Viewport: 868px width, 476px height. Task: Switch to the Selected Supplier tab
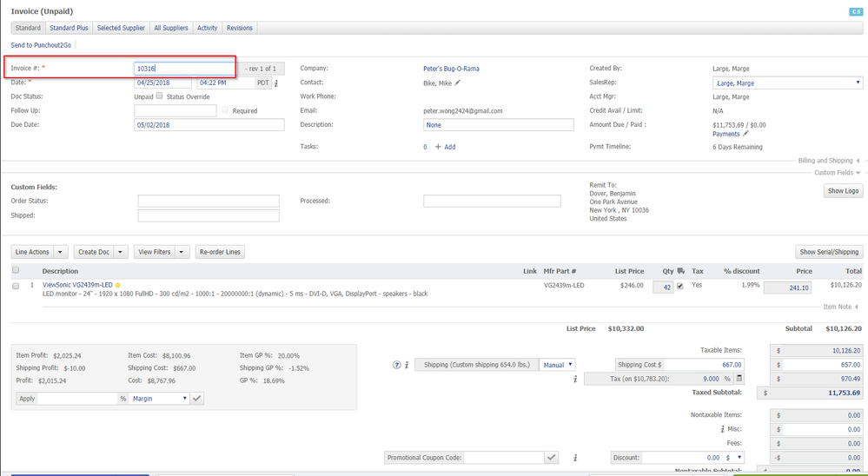click(x=121, y=28)
